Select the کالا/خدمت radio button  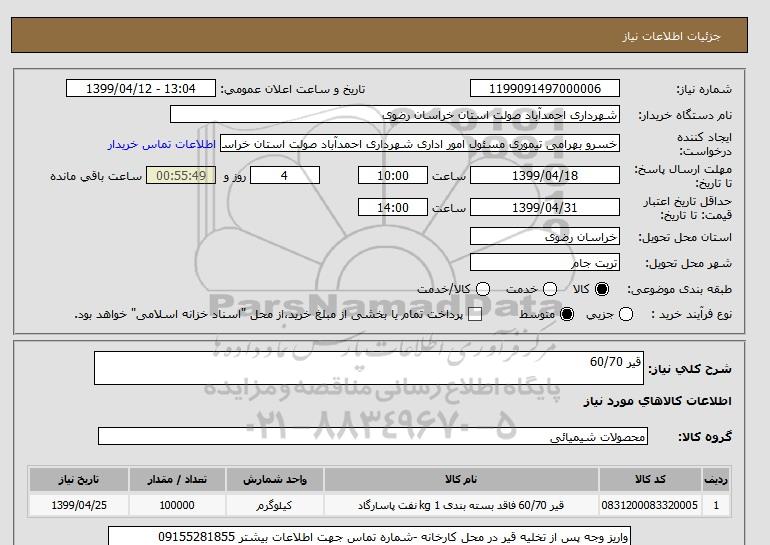pos(483,289)
